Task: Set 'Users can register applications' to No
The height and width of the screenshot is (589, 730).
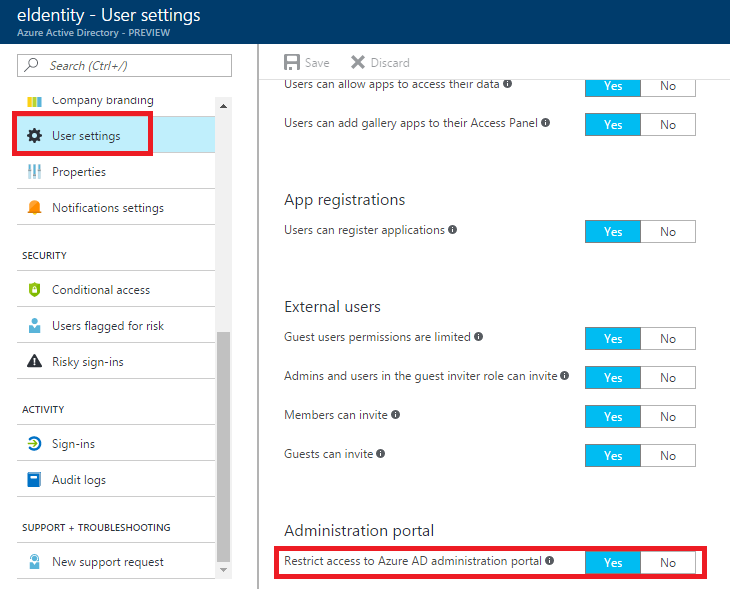Action: (668, 231)
